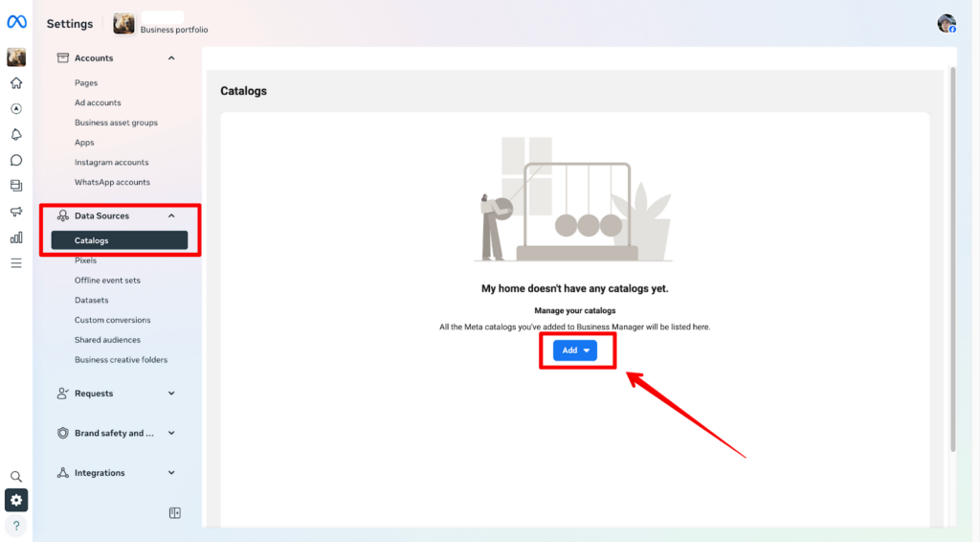Open the chat bubble inbox icon

pyautogui.click(x=16, y=161)
